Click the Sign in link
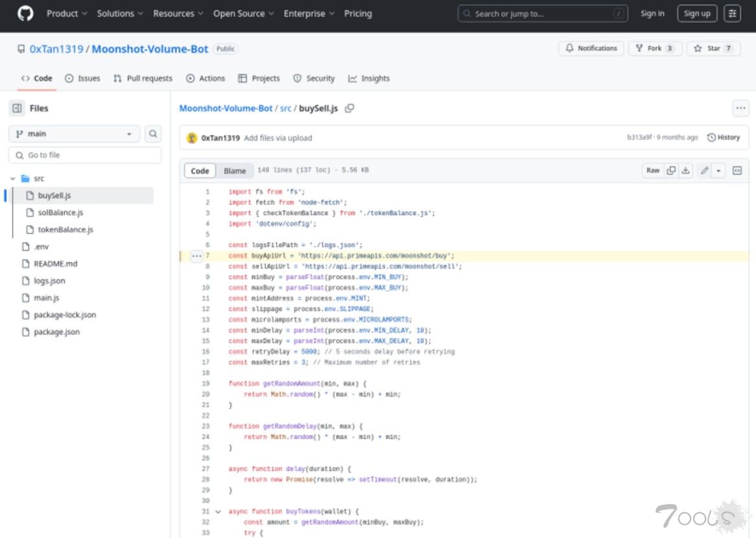 point(652,14)
